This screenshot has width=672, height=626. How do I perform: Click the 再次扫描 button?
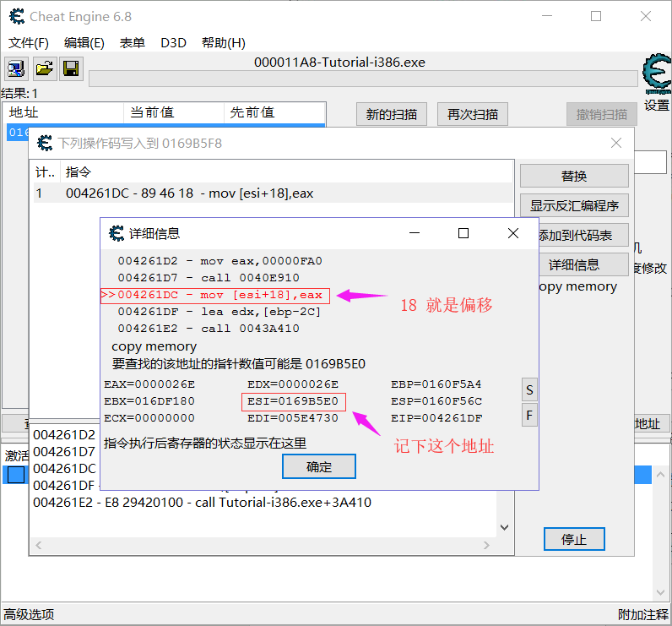(472, 114)
